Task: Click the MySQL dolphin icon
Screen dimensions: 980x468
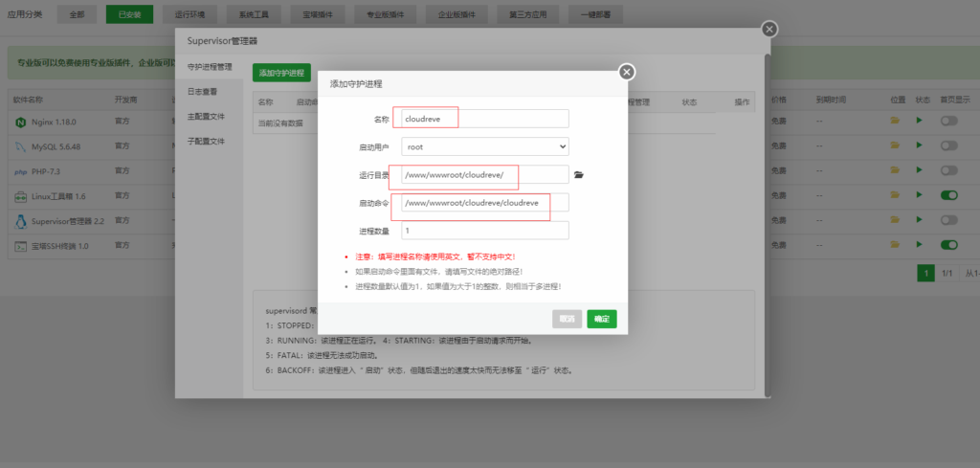Action: coord(20,146)
